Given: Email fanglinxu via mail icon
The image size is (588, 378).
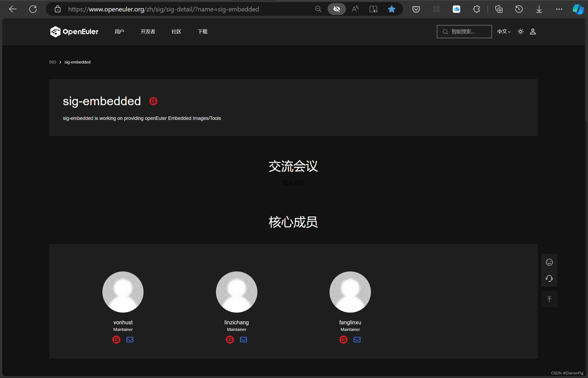Looking at the screenshot, I should click(357, 340).
